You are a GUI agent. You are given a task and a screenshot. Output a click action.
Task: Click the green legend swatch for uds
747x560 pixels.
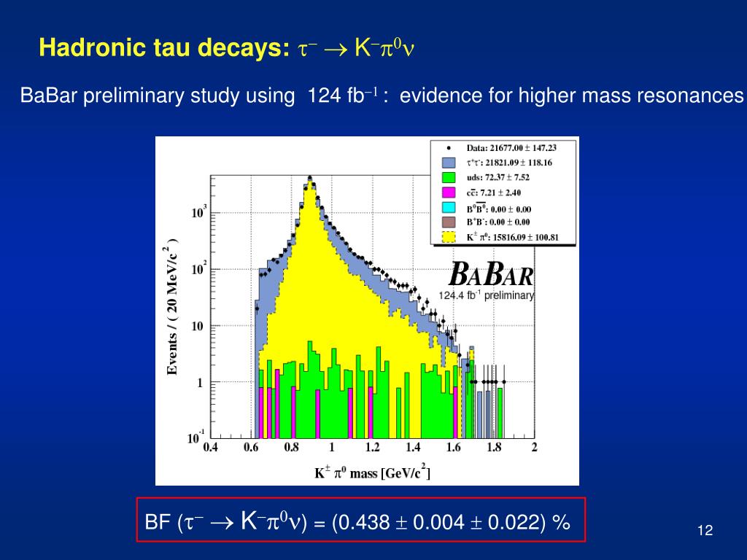(x=449, y=178)
